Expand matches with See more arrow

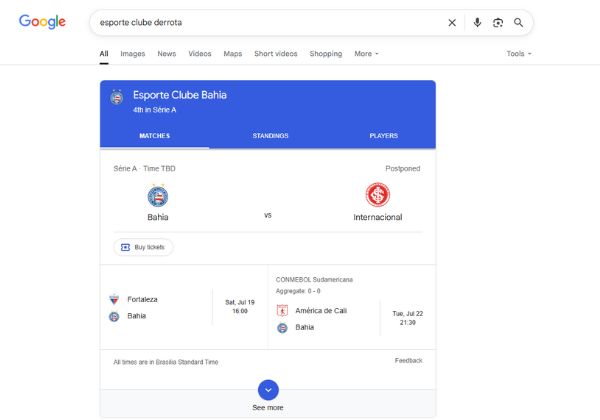[268, 390]
